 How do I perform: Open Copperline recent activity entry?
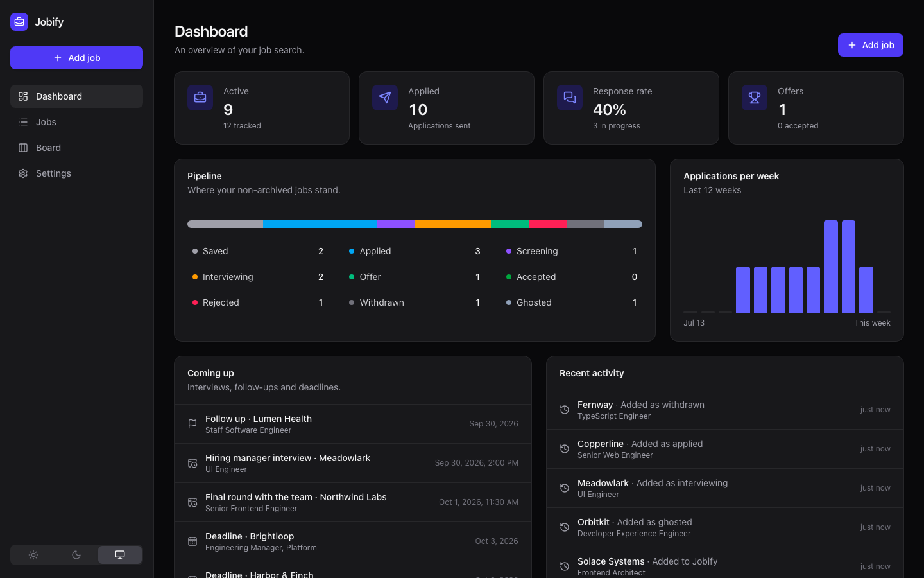tap(725, 449)
